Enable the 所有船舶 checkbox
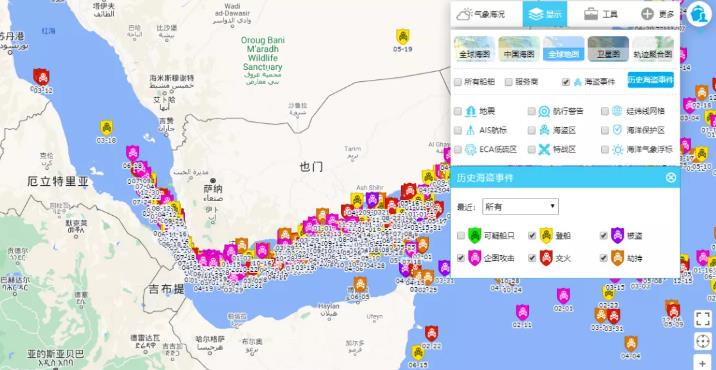 click(458, 82)
